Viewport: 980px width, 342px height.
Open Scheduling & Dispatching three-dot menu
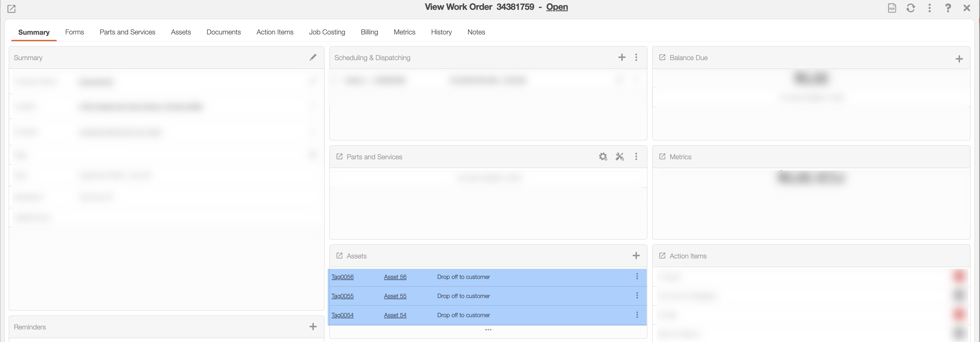[x=636, y=57]
